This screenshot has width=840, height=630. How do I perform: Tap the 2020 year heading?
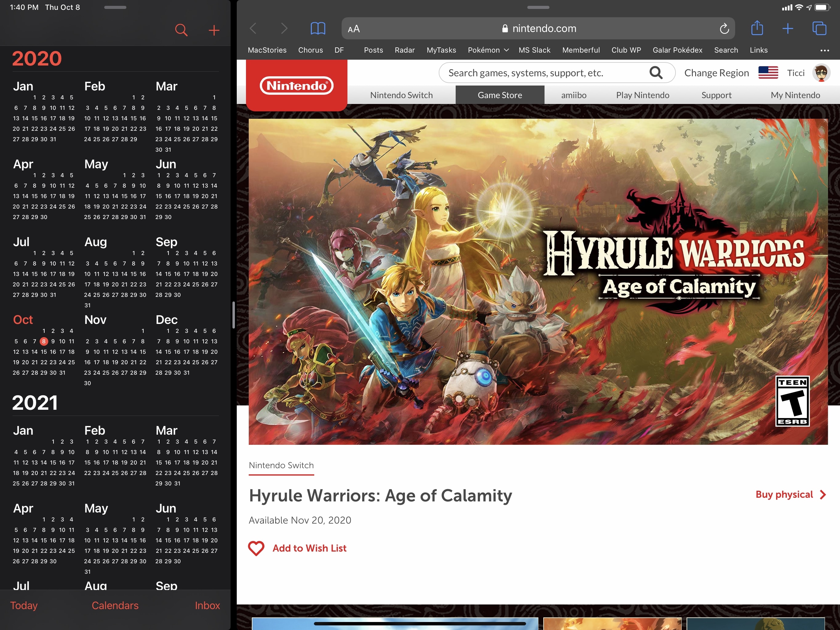click(x=37, y=58)
